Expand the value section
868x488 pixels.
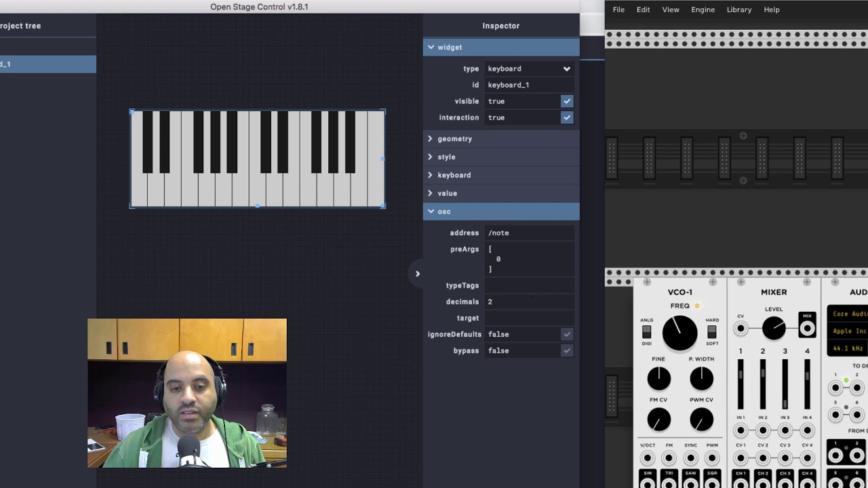coord(501,193)
